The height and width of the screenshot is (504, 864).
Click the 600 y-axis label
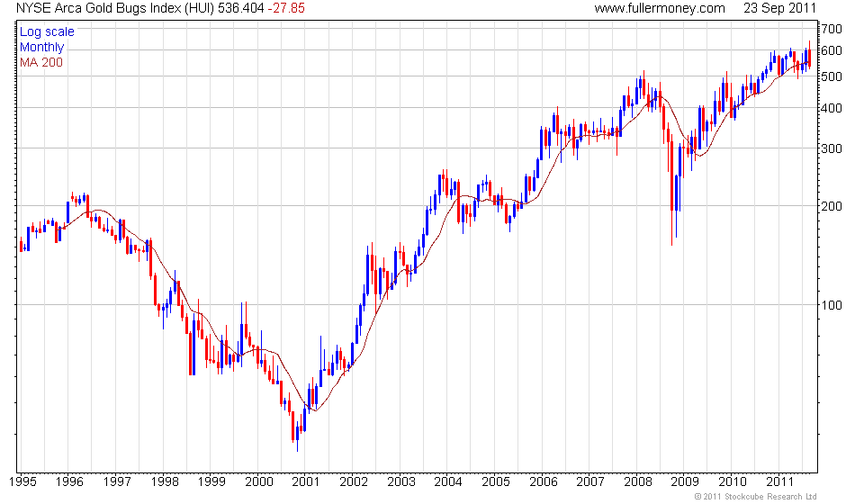click(831, 50)
